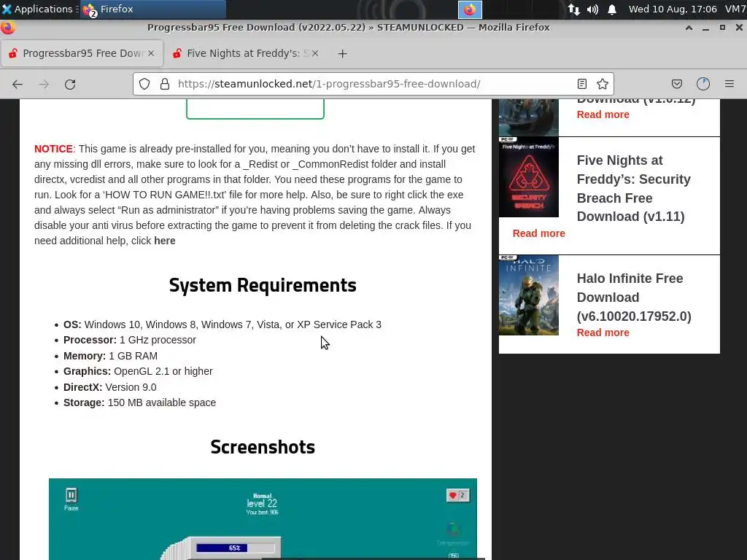Viewport: 747px width, 560px height.
Task: Bookmark this page with the star icon
Action: (602, 84)
